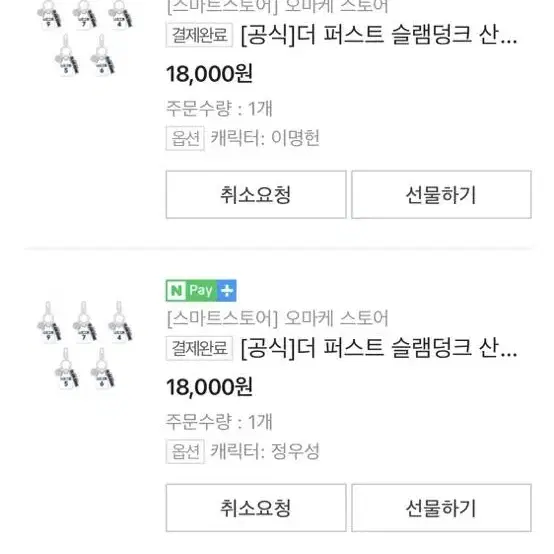The image size is (554, 554).
Task: Click the 옵션 tag beside 캐릭터: 정우성
Action: [185, 452]
